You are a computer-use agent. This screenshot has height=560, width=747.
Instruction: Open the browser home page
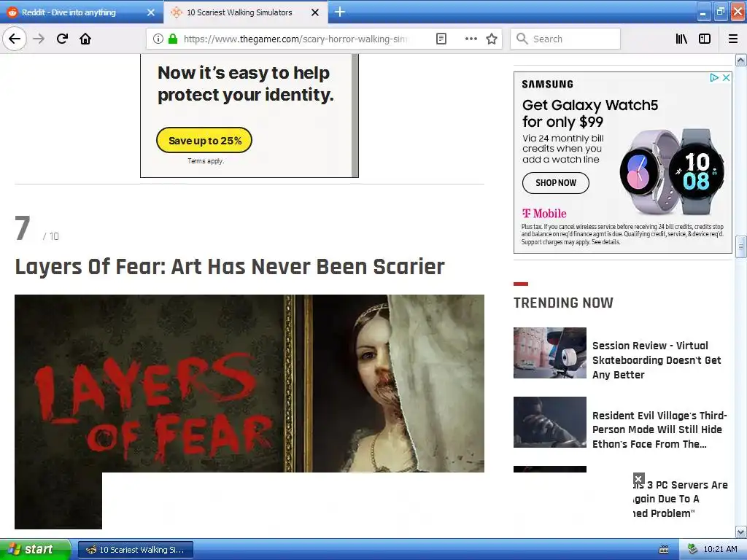point(85,39)
